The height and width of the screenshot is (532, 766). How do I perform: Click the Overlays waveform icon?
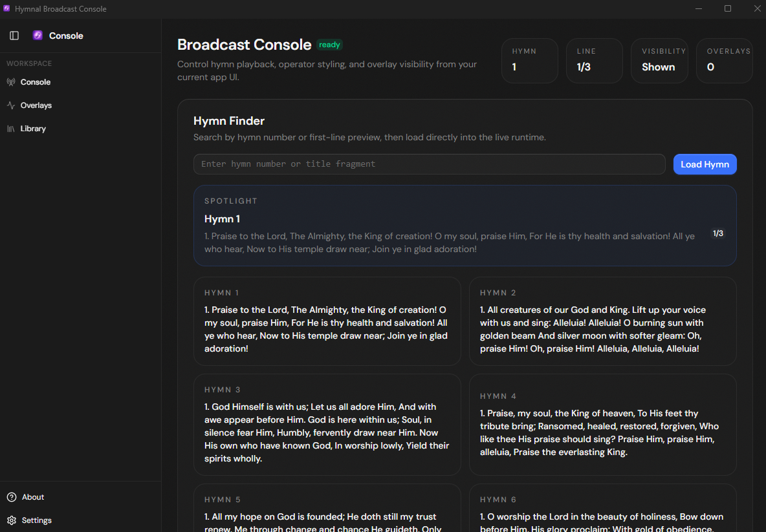11,105
